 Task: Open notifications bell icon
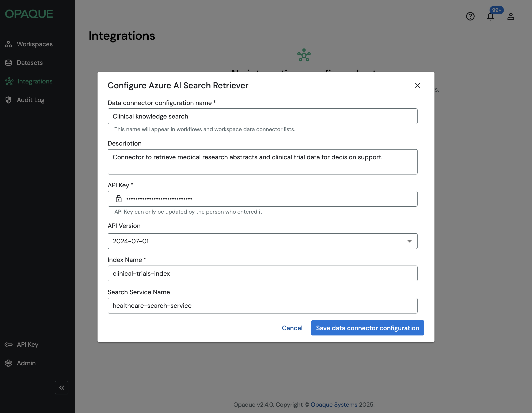(490, 16)
